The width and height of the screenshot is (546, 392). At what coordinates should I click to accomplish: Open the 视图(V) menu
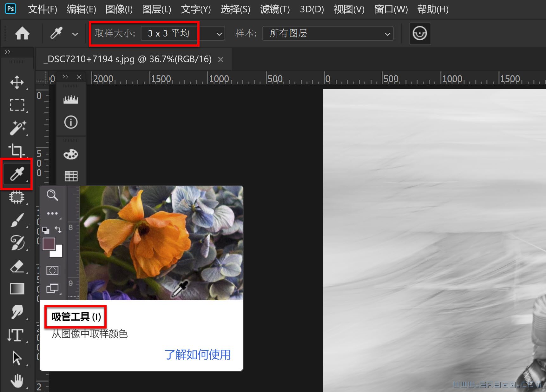[x=349, y=9]
